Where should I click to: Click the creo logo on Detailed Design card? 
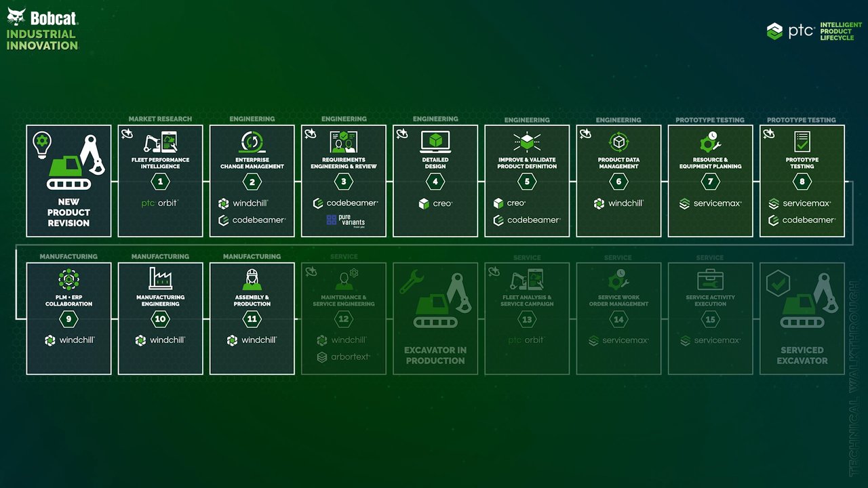(435, 203)
